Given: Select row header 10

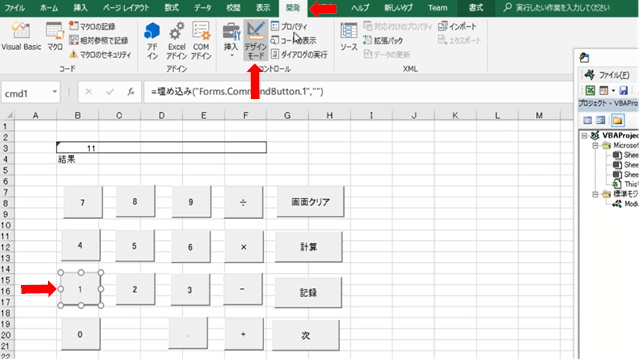Looking at the screenshot, I should click(6, 225).
